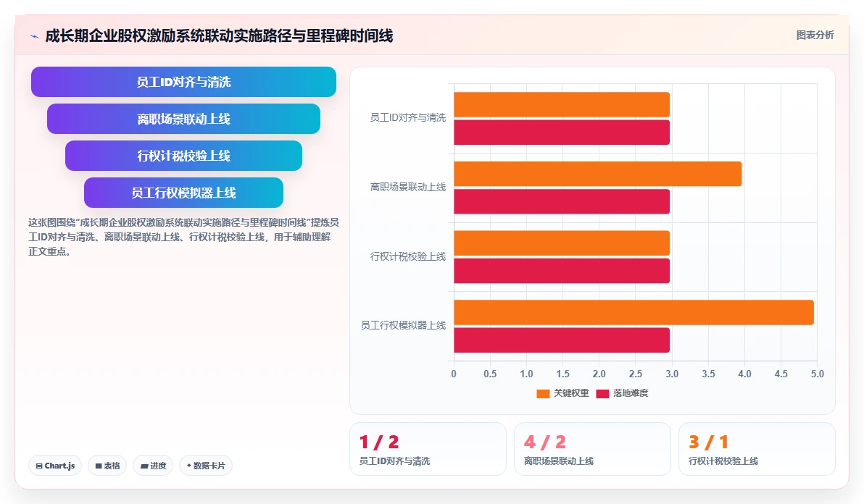Click the x-axis tick value 0
The height and width of the screenshot is (504, 864).
pyautogui.click(x=454, y=374)
